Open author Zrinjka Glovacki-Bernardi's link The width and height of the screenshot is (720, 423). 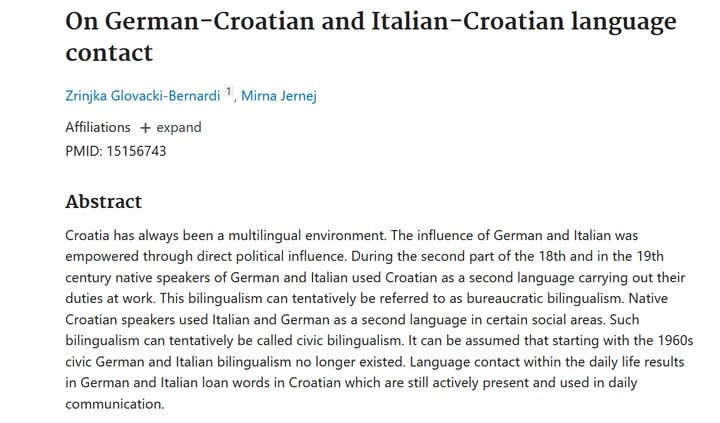(x=142, y=96)
